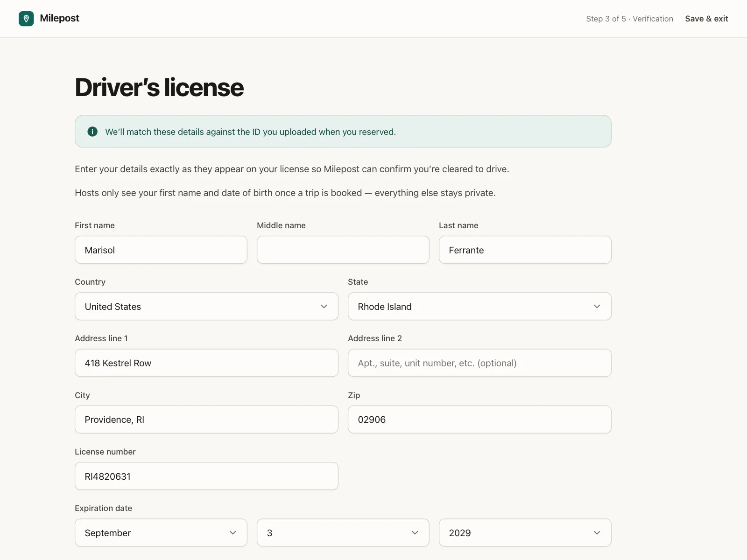747x560 pixels.
Task: Click the Step 3 of 5 Verification text
Action: coord(629,19)
